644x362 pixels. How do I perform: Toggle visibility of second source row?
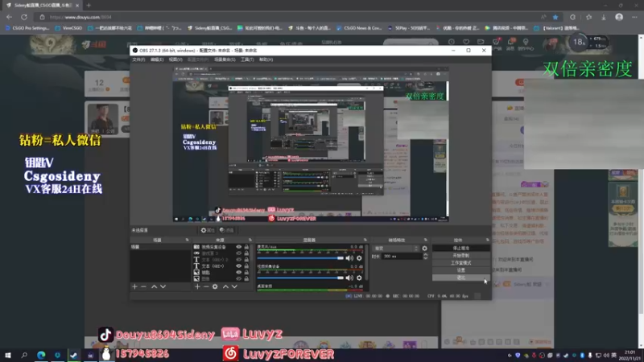click(238, 253)
